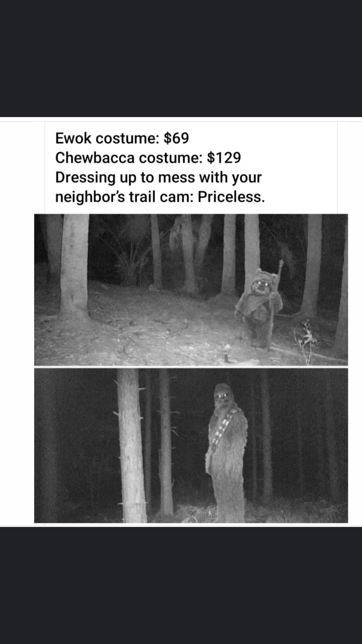
Task: Tap the Ewok's spear tip
Action: [x=280, y=264]
